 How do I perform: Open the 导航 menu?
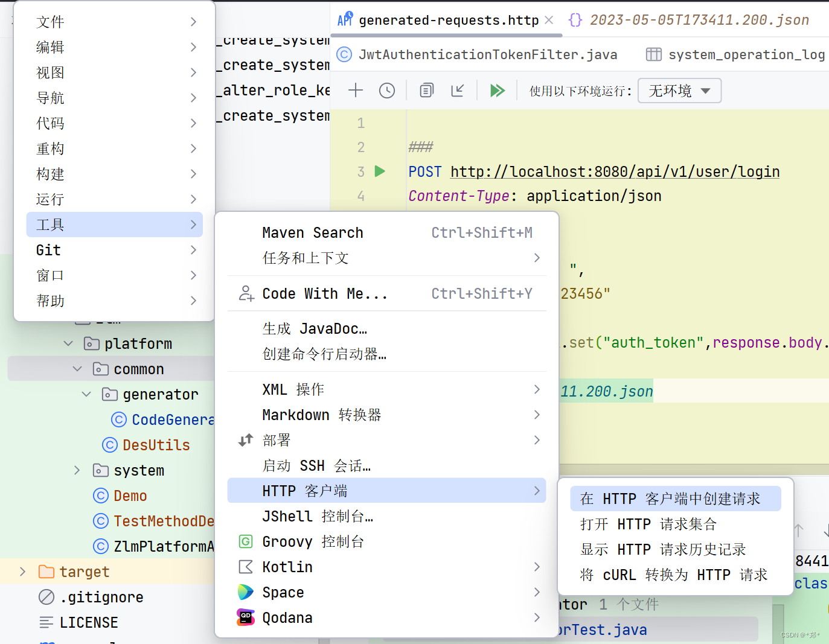(115, 98)
